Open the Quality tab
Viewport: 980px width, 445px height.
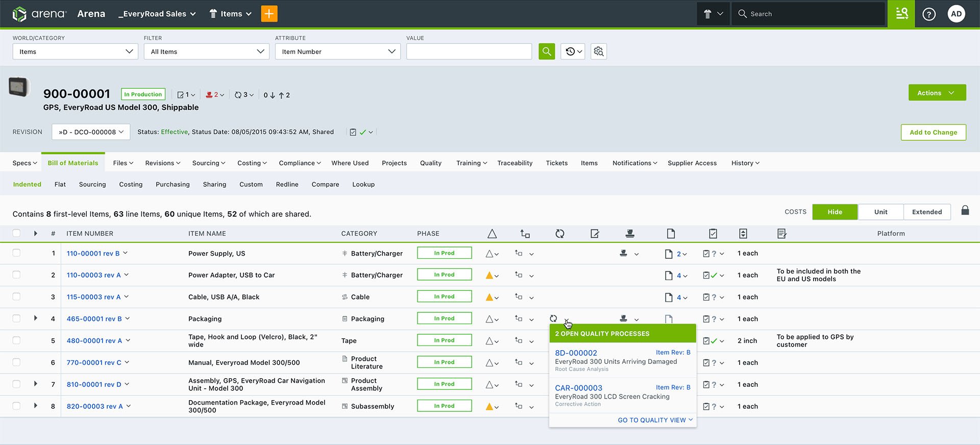click(431, 163)
